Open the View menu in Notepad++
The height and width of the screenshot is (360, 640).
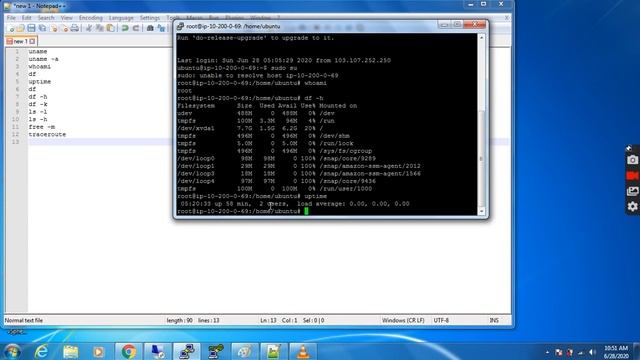(67, 18)
